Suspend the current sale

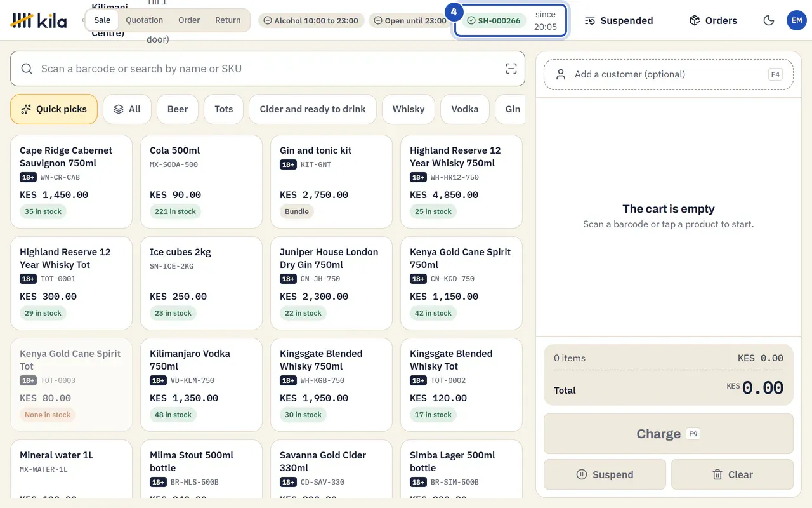(605, 474)
